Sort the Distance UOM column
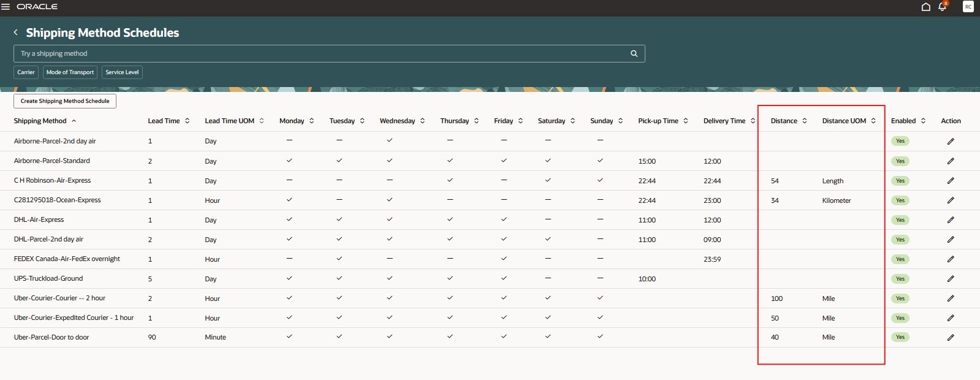 (x=873, y=121)
